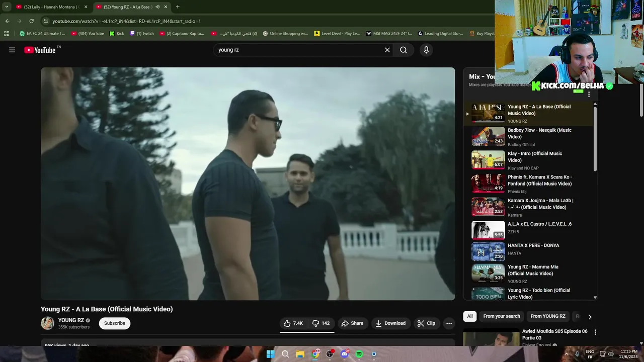Open the YOUNG RZ channel avatar
Viewport: 644px width, 362px height.
tap(47, 323)
